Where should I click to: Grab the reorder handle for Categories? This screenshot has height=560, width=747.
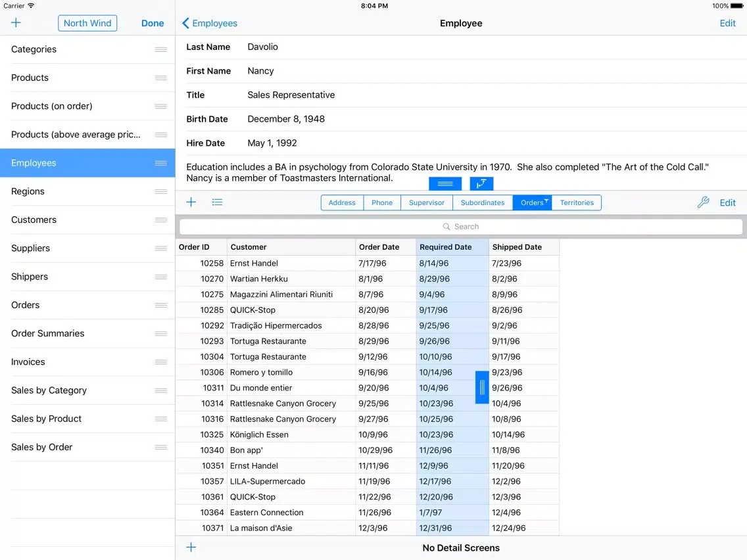(160, 49)
